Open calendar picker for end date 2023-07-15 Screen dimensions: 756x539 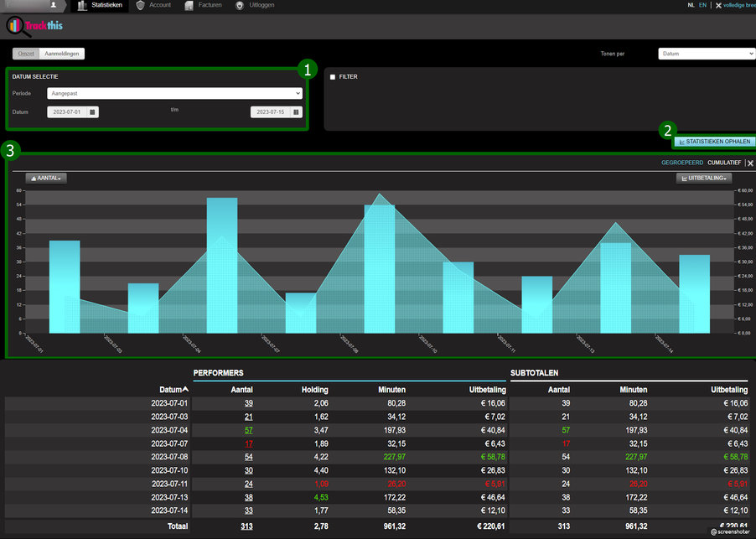point(296,112)
